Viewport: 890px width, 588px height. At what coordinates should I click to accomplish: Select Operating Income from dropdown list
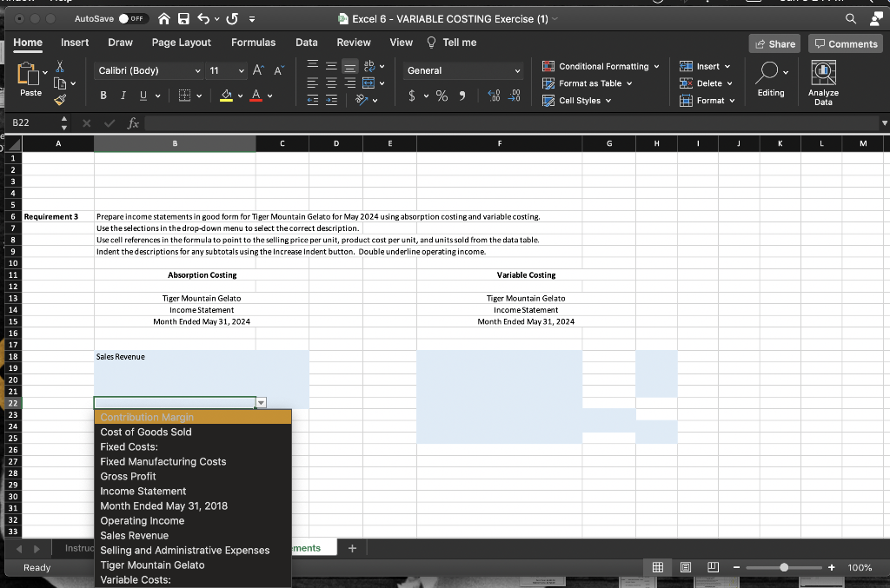193,520
